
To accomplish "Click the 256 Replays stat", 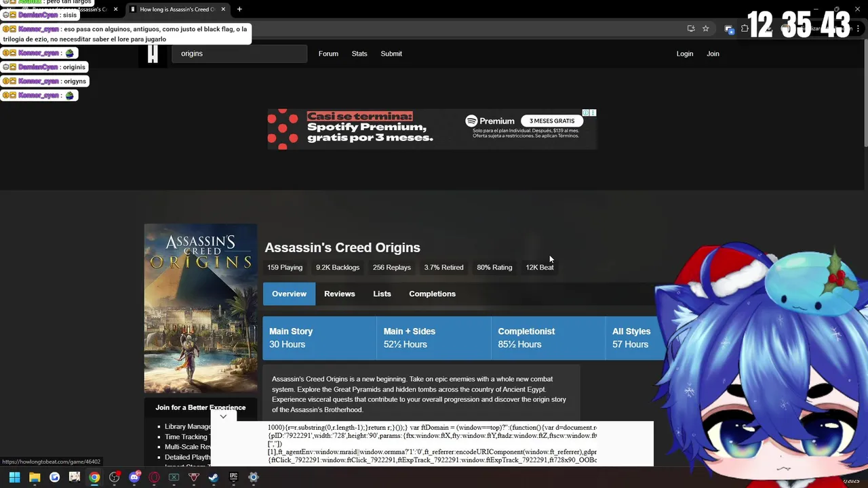I will pos(392,267).
